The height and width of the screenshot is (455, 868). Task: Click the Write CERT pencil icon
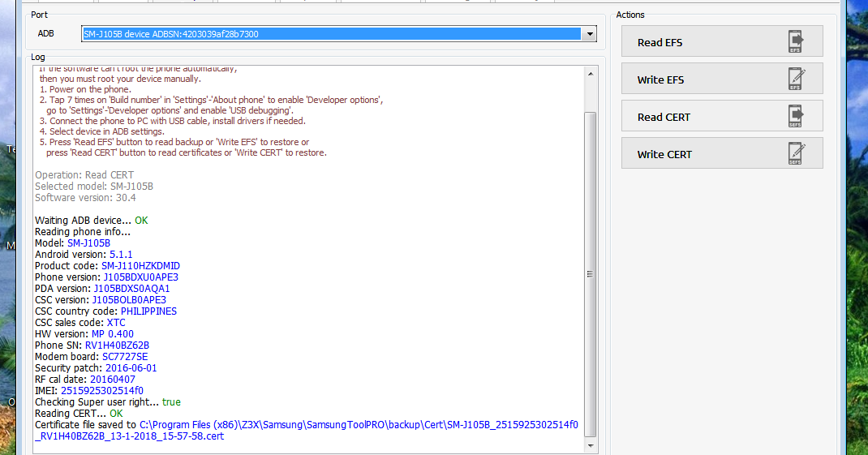coord(796,153)
